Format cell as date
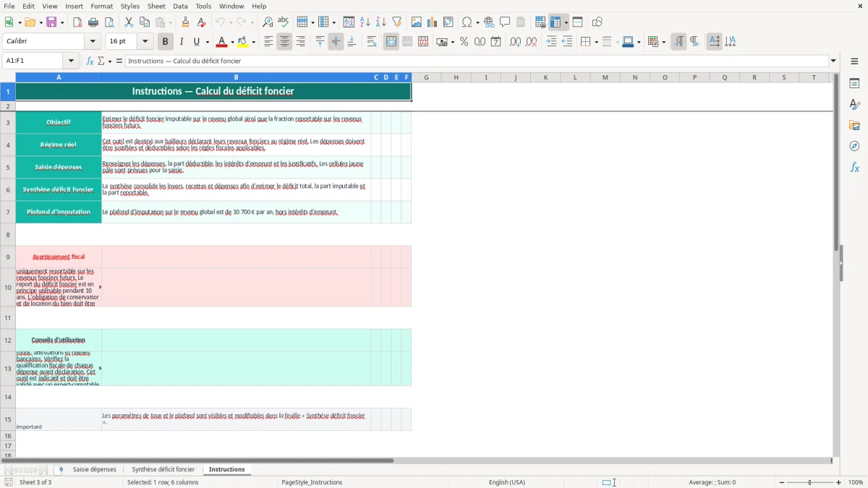868x488 pixels. click(x=496, y=42)
